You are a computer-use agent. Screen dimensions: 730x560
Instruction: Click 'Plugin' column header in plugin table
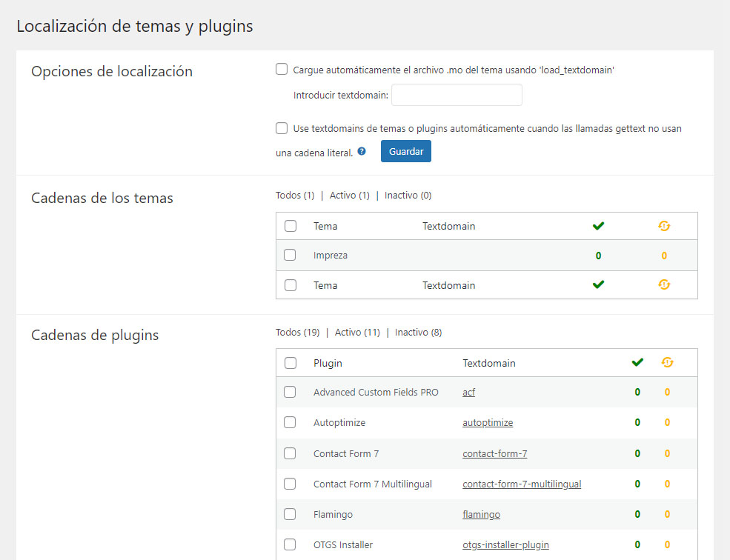(x=328, y=363)
